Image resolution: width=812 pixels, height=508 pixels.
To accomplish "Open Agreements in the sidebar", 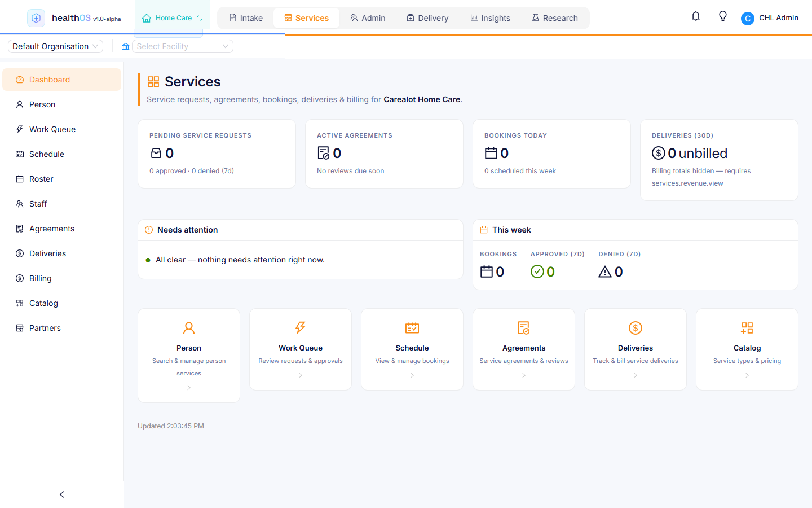I will click(x=62, y=229).
